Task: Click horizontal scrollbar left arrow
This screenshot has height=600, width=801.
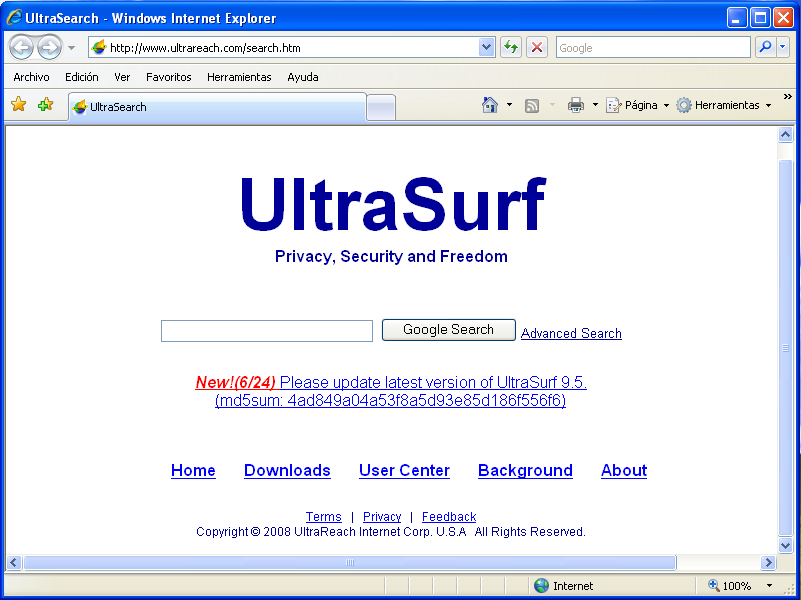Action: (14, 563)
